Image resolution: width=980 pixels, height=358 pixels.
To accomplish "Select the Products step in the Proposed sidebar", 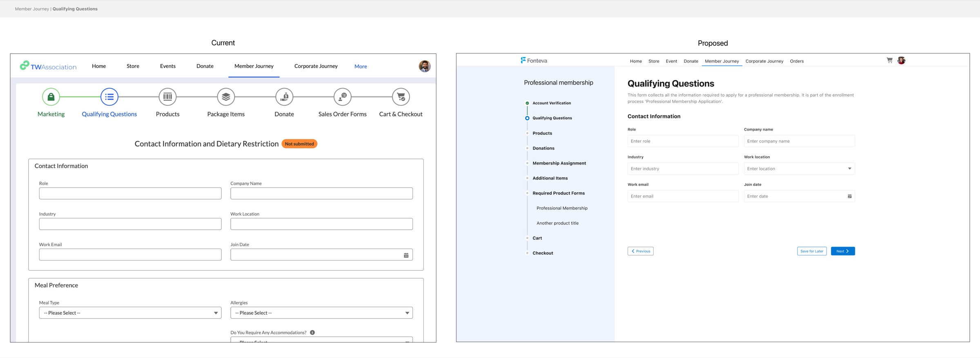I will tap(542, 133).
